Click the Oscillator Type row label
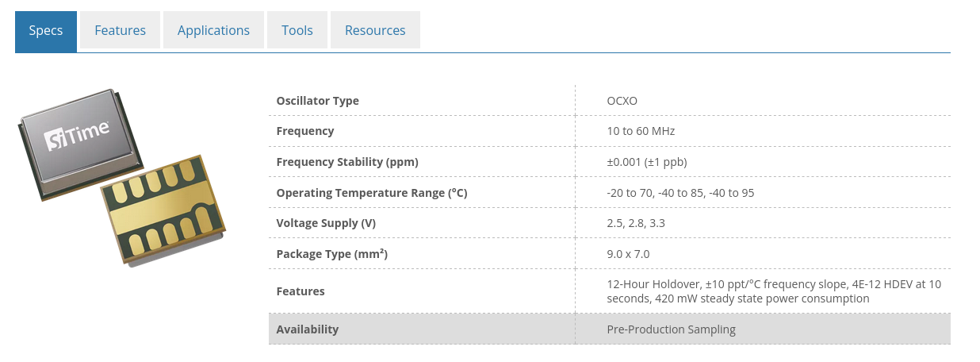Image resolution: width=980 pixels, height=362 pixels. pyautogui.click(x=317, y=101)
